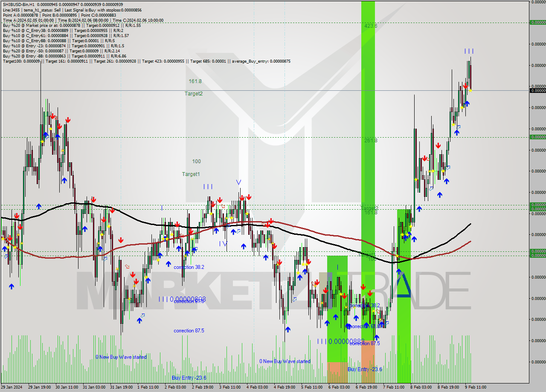The width and height of the screenshot is (546, 392).
Task: Click the '4 Feb 03:00' time axis label
Action: coord(257,387)
